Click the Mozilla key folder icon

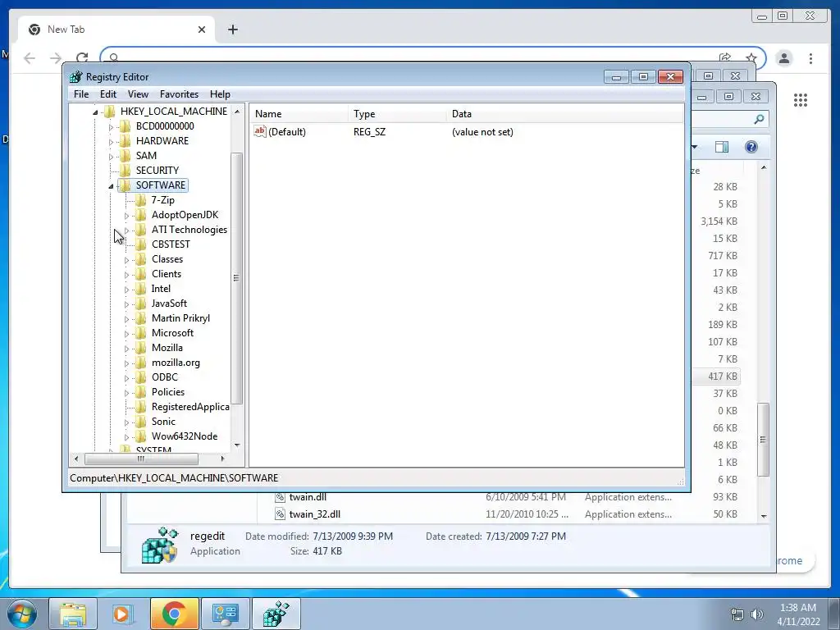point(141,348)
